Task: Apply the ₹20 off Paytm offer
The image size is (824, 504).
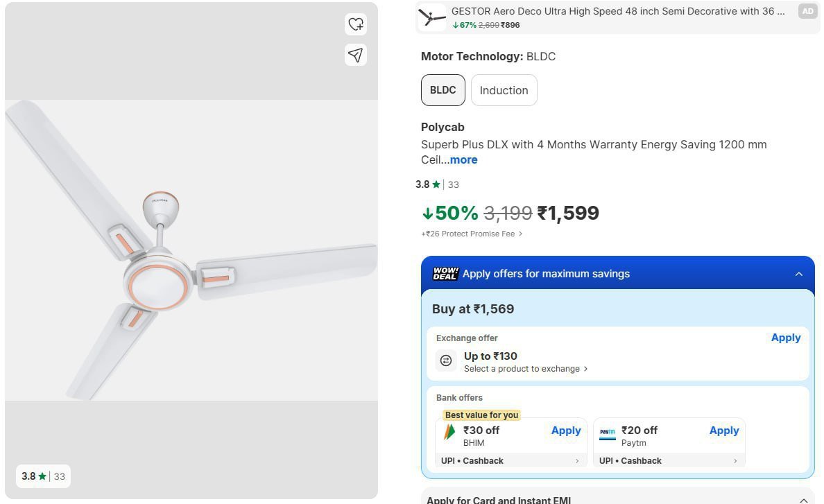Action: [723, 431]
